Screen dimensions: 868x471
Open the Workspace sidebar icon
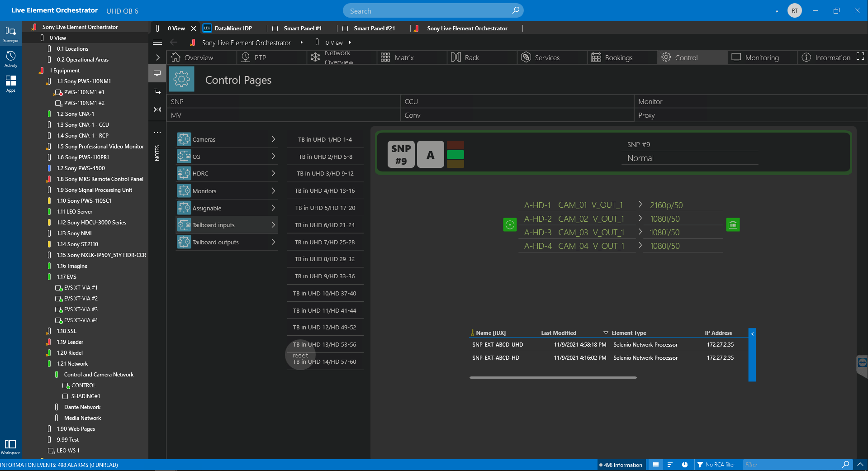(10, 447)
